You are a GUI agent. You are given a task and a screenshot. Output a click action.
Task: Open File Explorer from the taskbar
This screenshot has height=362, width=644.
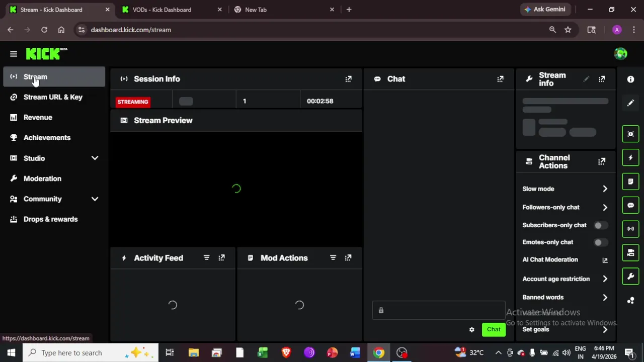(194, 352)
